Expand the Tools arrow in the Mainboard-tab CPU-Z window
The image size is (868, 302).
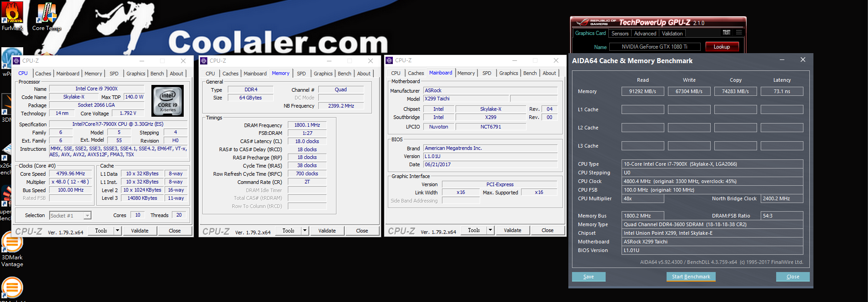coord(490,230)
